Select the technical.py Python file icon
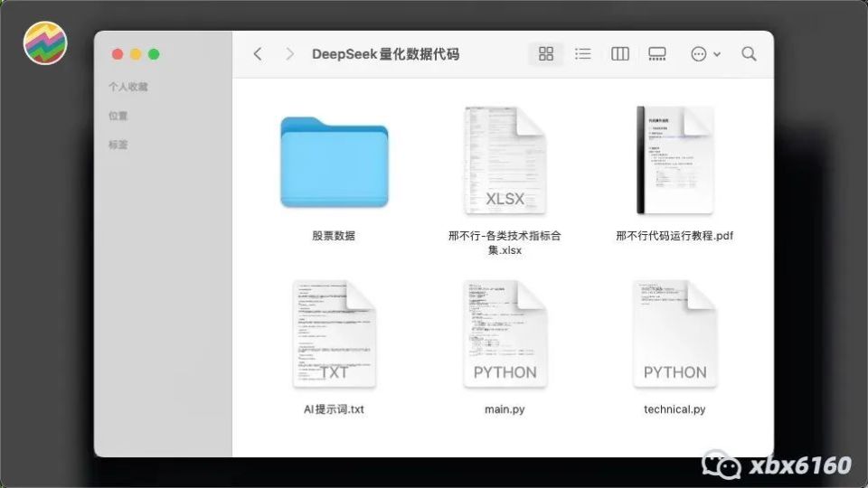Screen dimensions: 868x488 (675, 334)
